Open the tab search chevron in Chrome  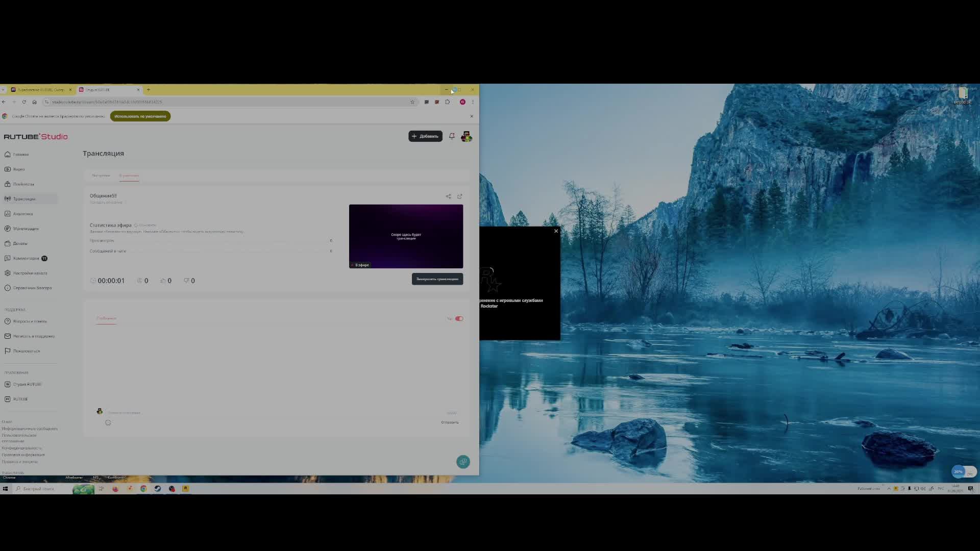click(3, 90)
